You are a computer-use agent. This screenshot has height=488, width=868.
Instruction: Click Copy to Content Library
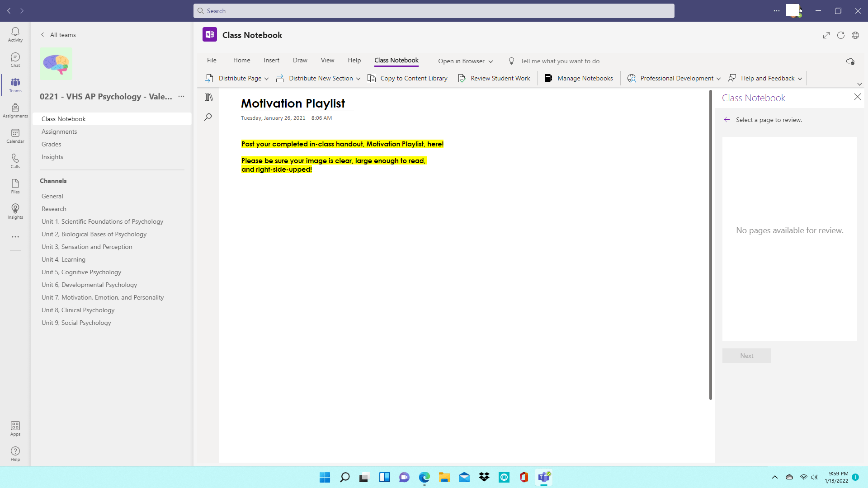(407, 78)
